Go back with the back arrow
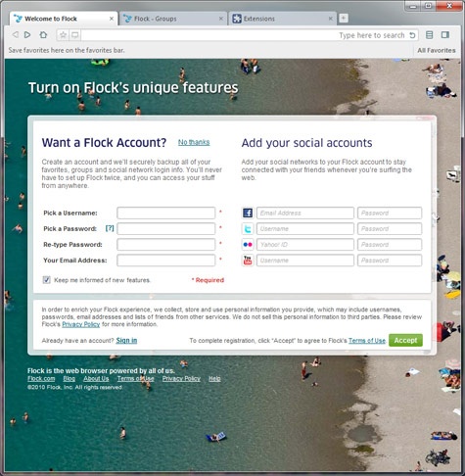 click(15, 34)
